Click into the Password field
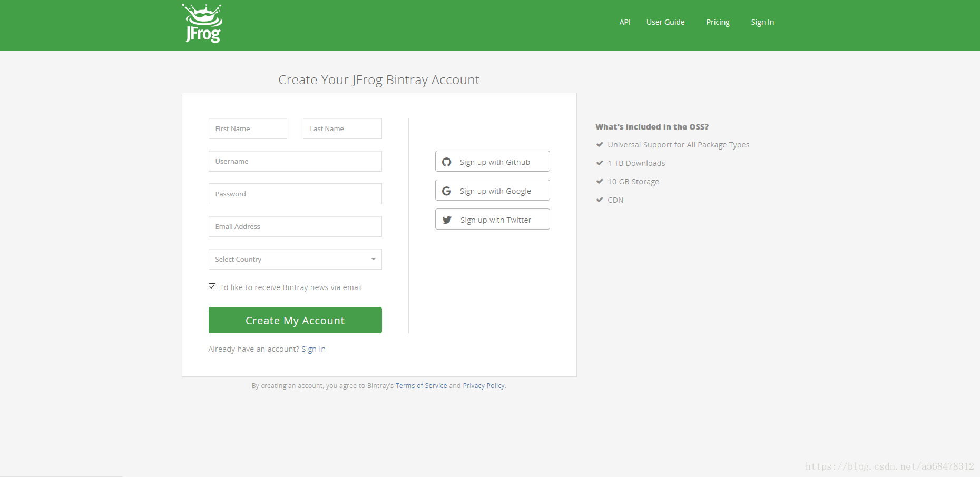Screen dimensions: 980x477 (295, 194)
